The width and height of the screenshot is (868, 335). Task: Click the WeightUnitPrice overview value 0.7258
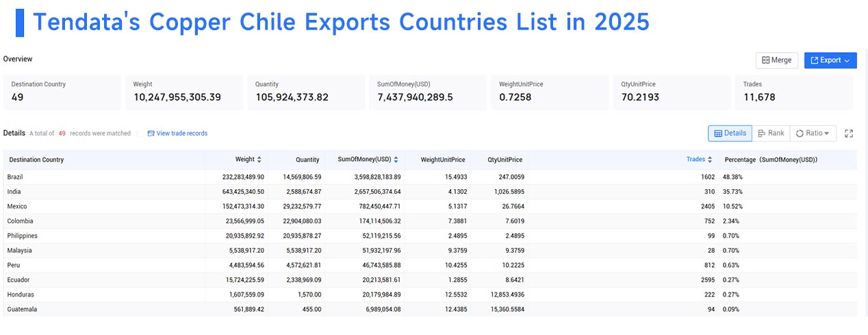514,97
